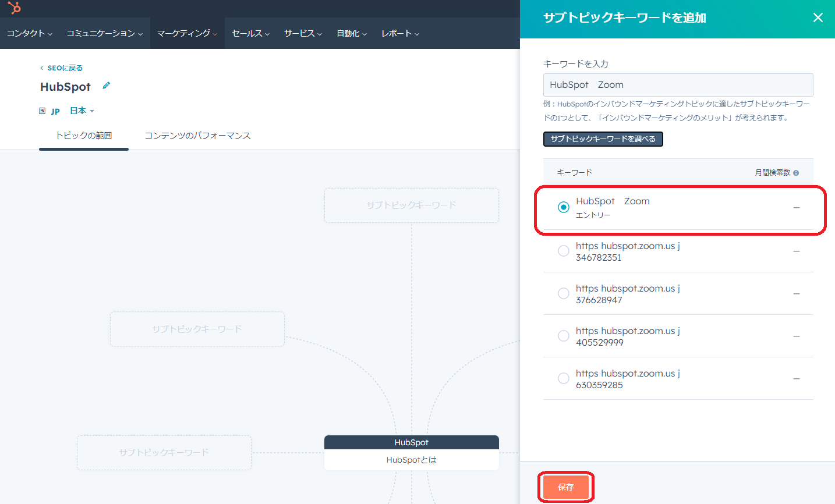Open the レポート menu
Viewport: 835px width, 504px height.
point(400,33)
